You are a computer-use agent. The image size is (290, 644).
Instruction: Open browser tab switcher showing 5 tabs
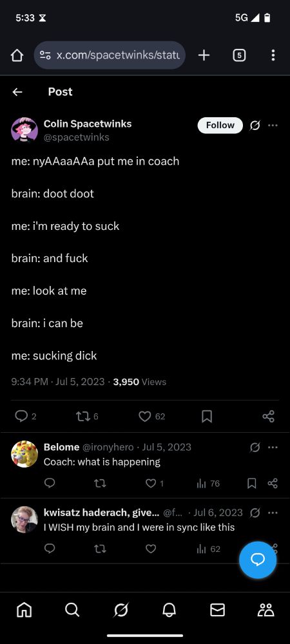click(x=239, y=55)
